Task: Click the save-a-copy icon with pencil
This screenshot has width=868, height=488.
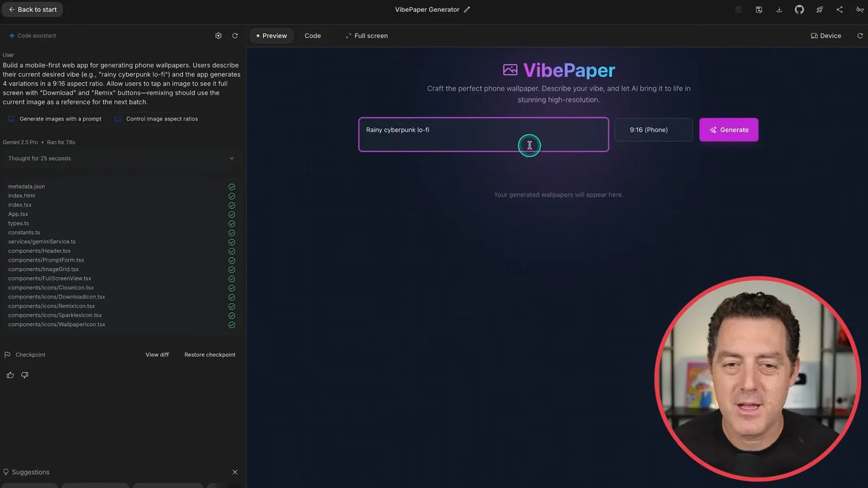Action: coord(759,9)
